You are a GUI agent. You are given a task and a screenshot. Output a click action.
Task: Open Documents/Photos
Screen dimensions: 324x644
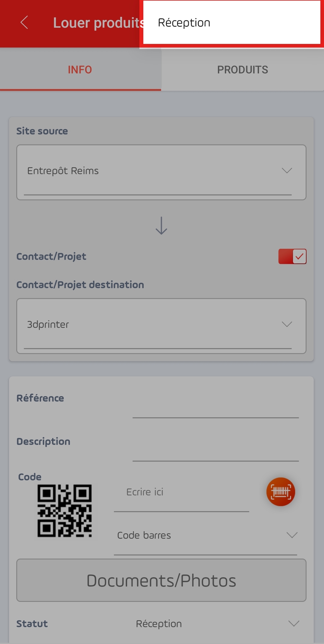pos(161,580)
